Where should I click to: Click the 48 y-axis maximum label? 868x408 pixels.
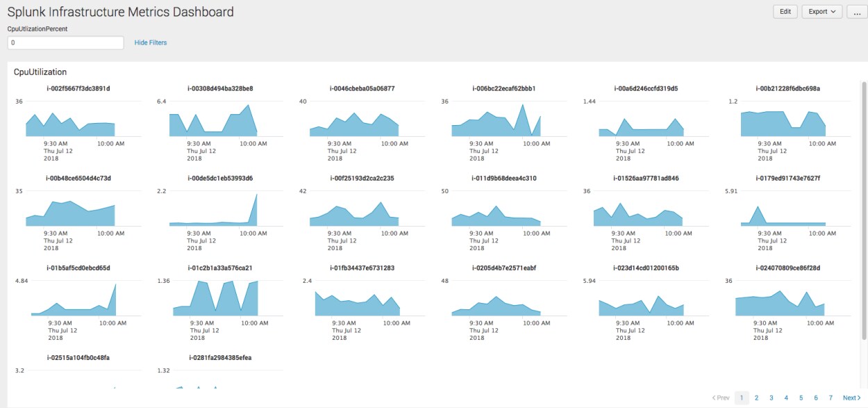445,281
